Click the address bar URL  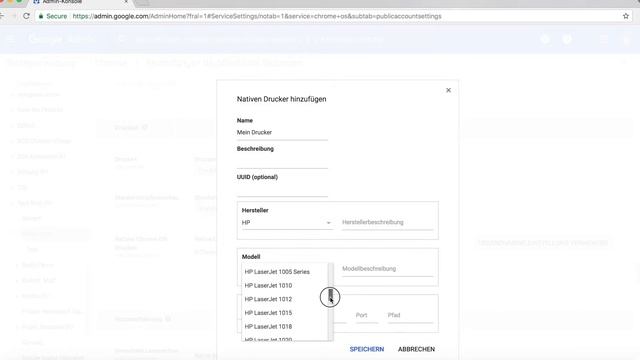tap(257, 16)
